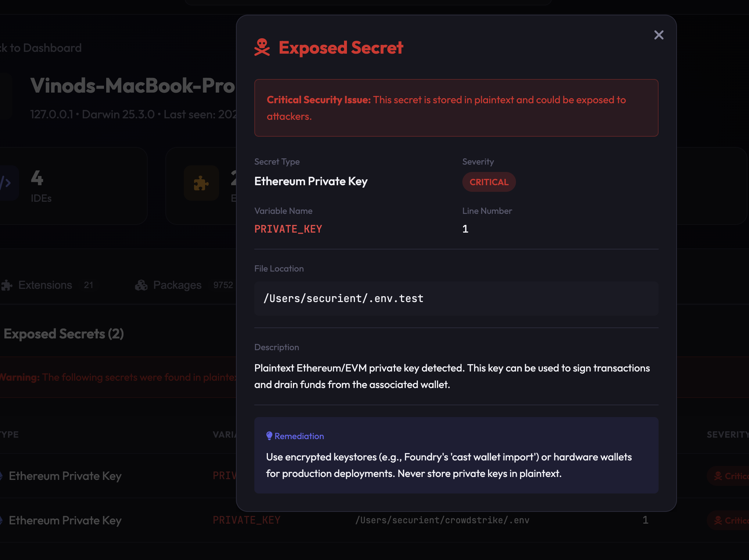Viewport: 749px width, 560px height.
Task: Click the skull icon in first Critical badge
Action: [718, 476]
